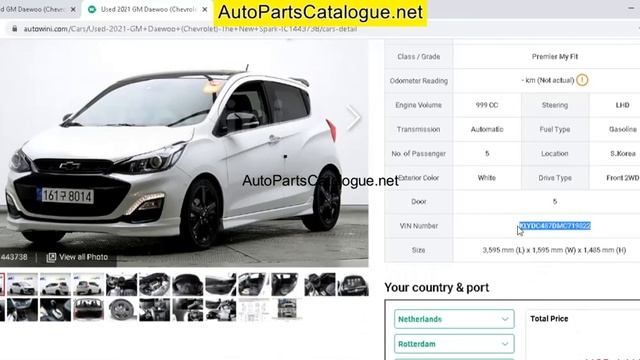Select ninth thumbnail in top row
Viewport: 640px width, 360px height.
pos(287,284)
